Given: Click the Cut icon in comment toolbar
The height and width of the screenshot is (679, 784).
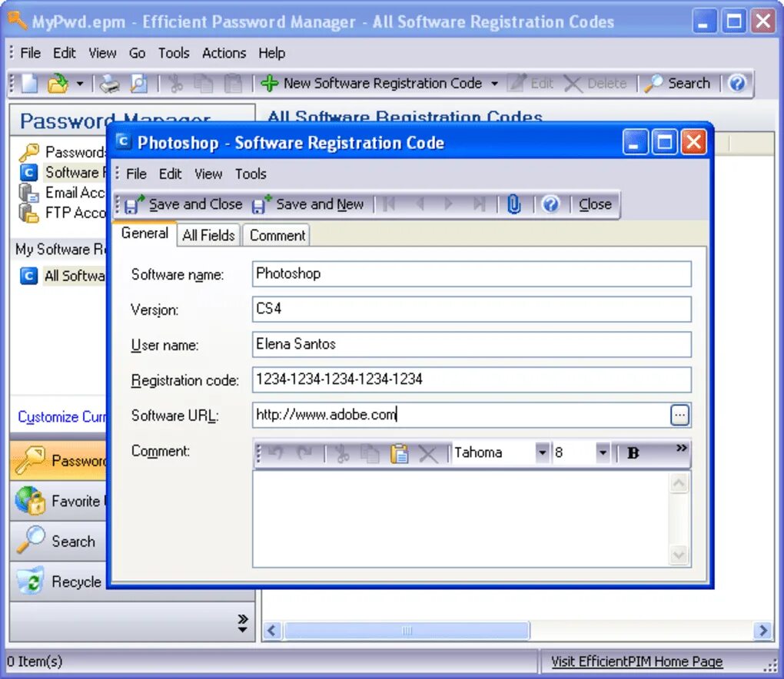Looking at the screenshot, I should point(342,454).
